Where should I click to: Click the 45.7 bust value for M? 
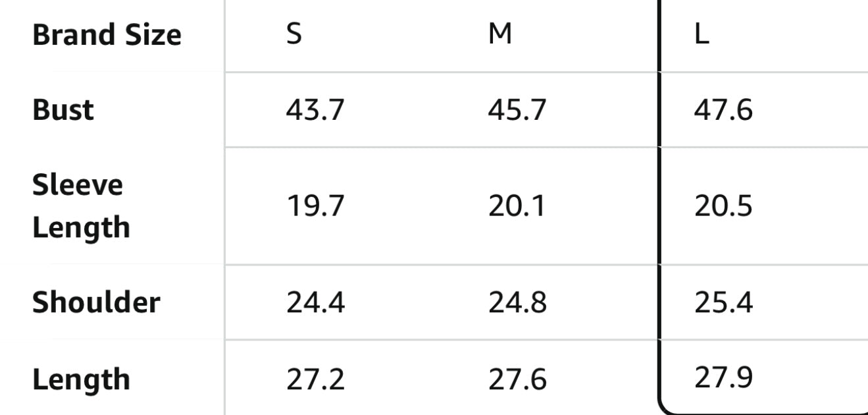(517, 110)
